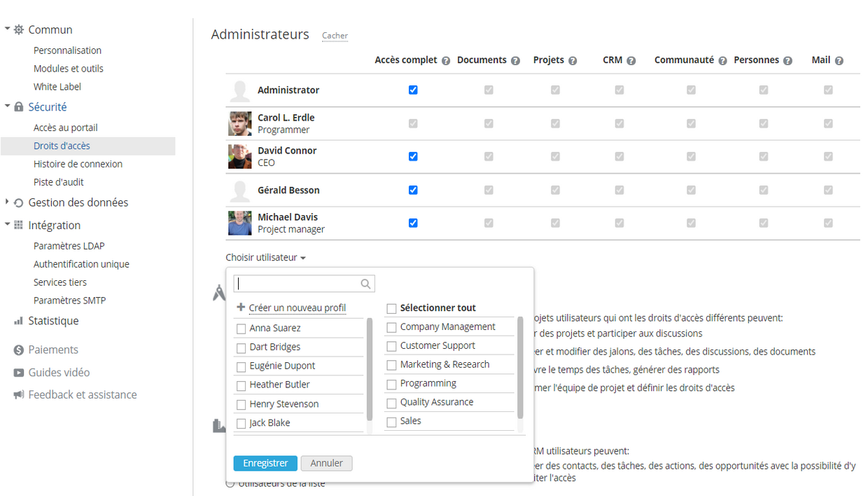Click Carol L. Erdle's avatar photo
868x496 pixels.
240,123
